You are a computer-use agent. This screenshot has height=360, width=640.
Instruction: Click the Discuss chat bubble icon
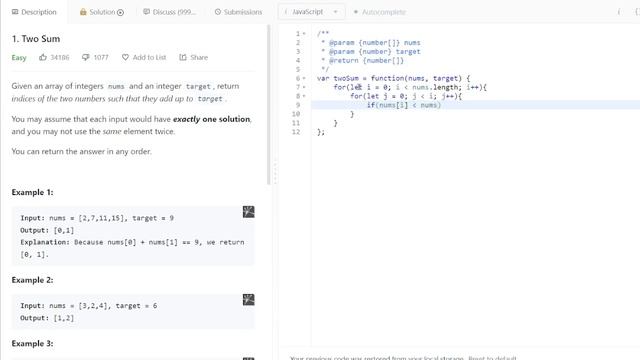pos(146,12)
